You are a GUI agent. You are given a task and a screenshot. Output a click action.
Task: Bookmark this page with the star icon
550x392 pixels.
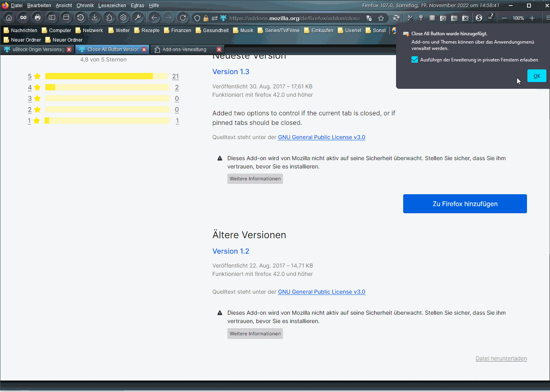coord(381,18)
